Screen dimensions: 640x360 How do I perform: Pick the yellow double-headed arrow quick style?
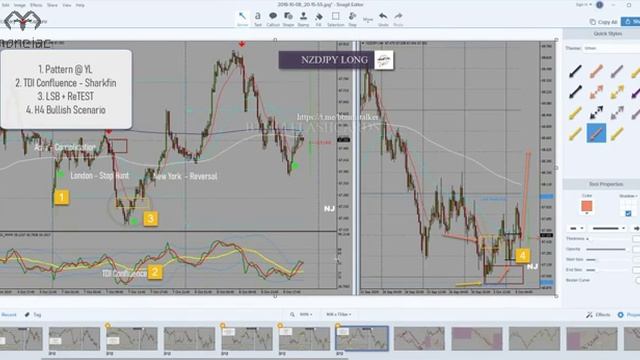[617, 92]
